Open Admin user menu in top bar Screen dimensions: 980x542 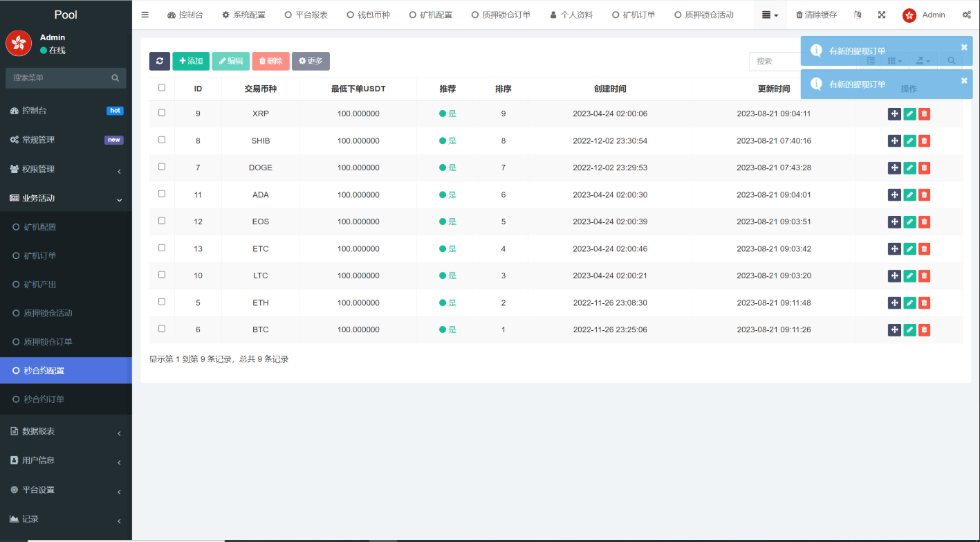(923, 15)
